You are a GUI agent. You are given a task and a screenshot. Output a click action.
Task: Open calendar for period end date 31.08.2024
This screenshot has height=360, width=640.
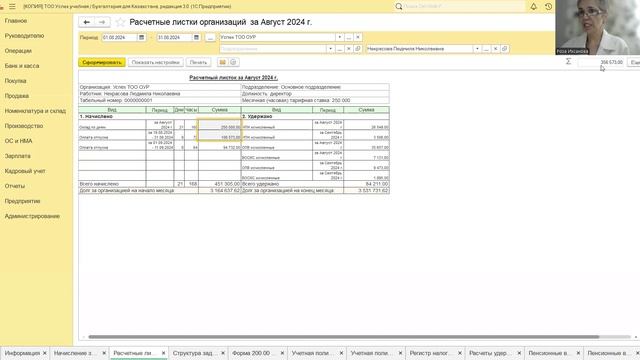(196, 37)
